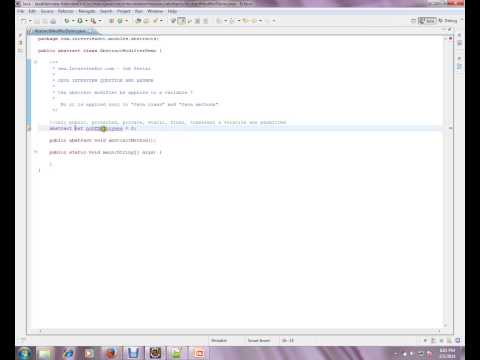This screenshot has width=480, height=360.
Task: Expand the Search dropdown arrow
Action: point(161,21)
